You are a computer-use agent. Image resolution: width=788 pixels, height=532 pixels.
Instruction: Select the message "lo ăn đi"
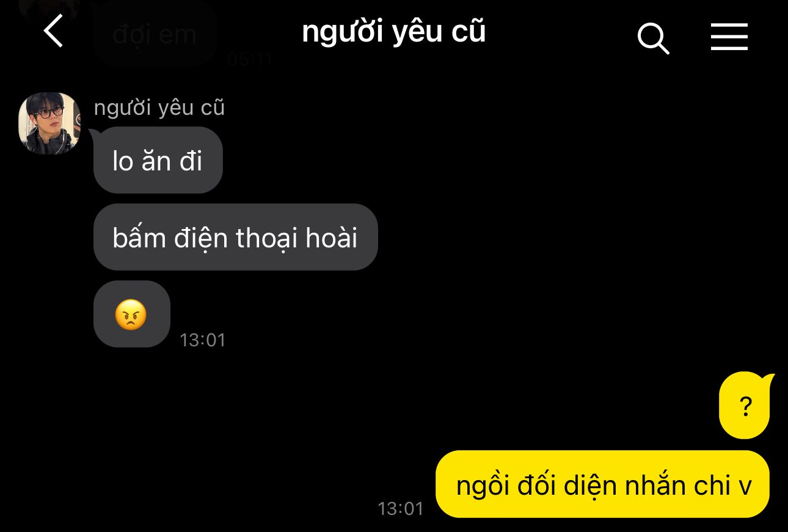pos(158,160)
